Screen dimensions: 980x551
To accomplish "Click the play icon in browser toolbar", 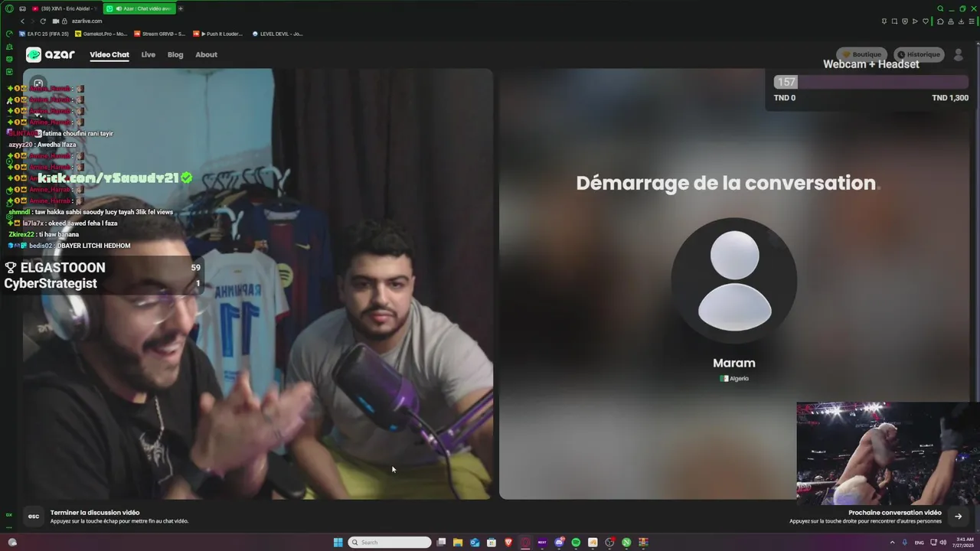I will (915, 21).
